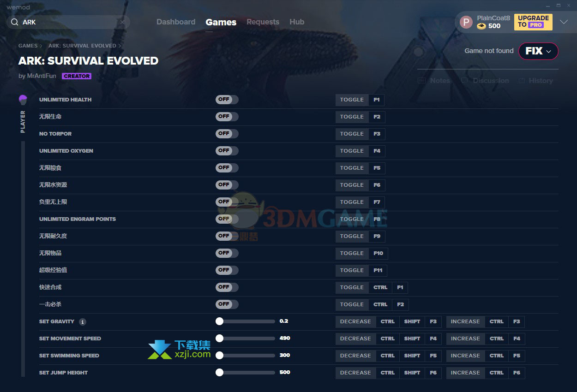The width and height of the screenshot is (577, 392).
Task: Switch on 无限水资源
Action: 227,185
